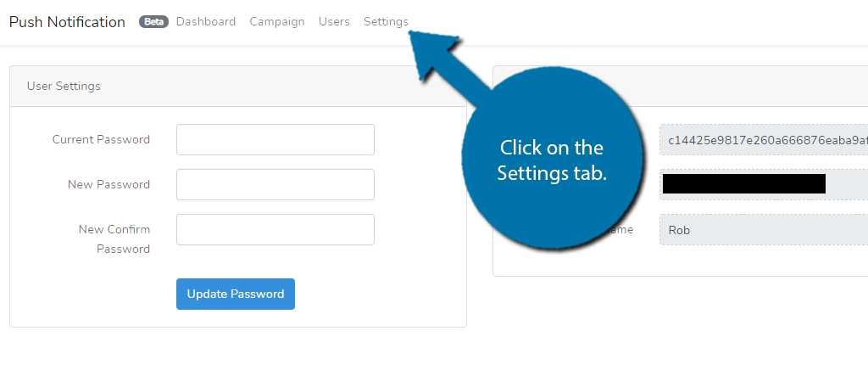This screenshot has width=868, height=387.
Task: Click the Beta badge
Action: click(153, 22)
